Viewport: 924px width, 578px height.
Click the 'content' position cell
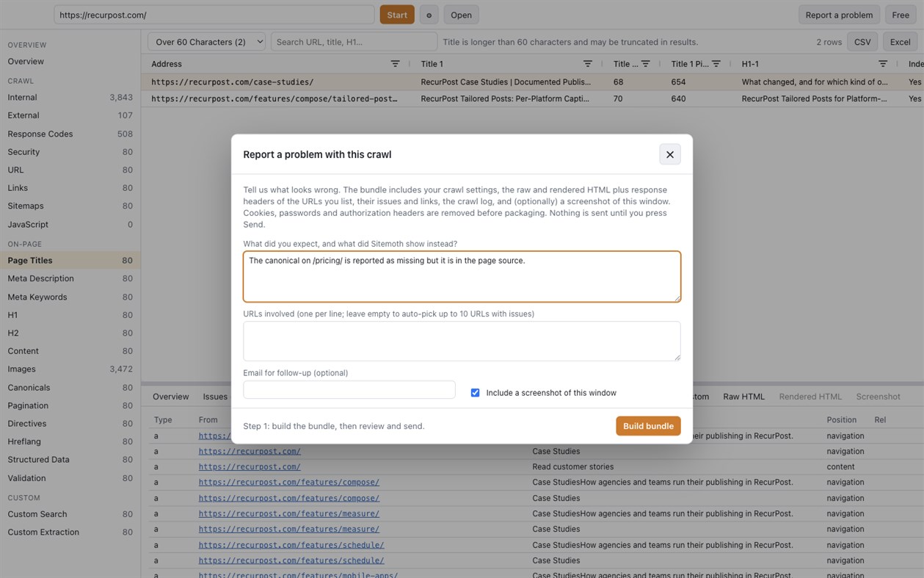840,467
